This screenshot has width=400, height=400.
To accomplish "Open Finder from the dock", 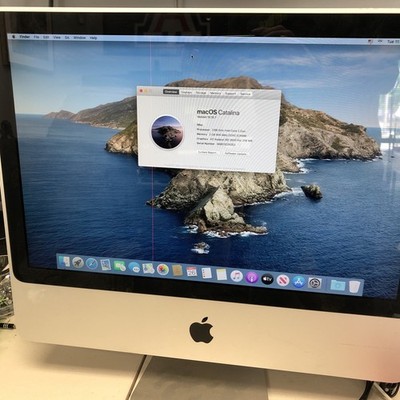I will [64, 261].
